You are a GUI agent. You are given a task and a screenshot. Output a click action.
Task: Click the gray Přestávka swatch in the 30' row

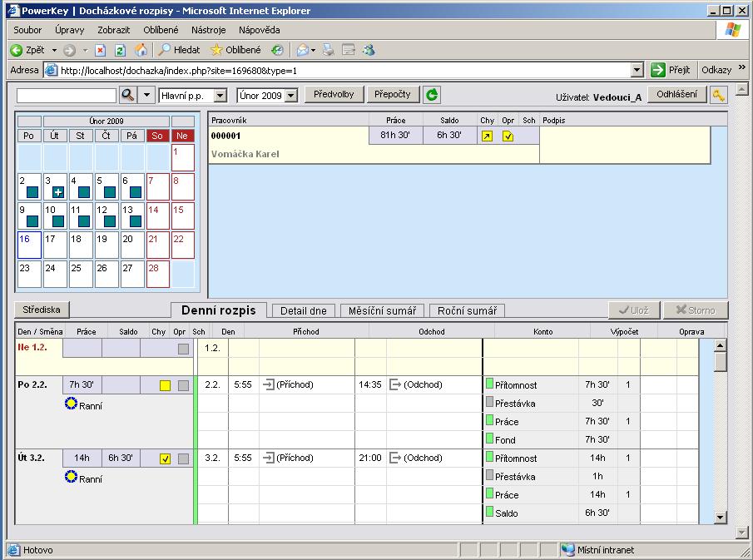coord(489,402)
